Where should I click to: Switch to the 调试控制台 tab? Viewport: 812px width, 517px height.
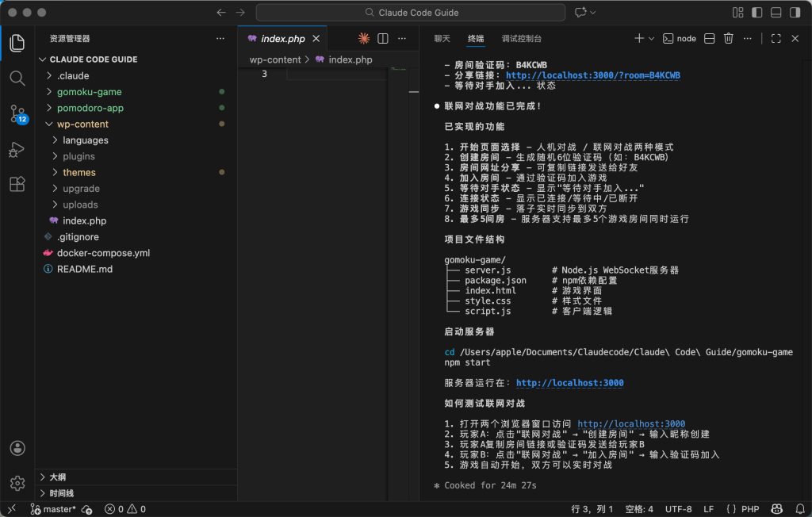(x=522, y=38)
